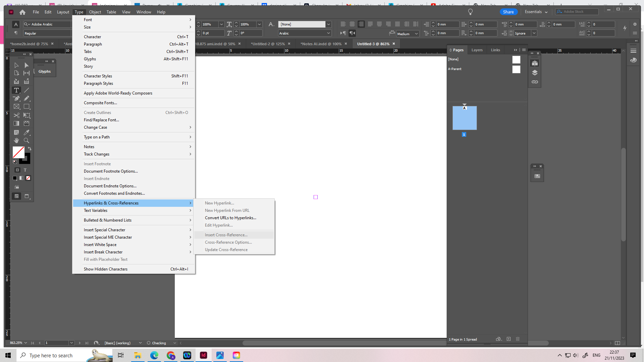Choose Insert Cross-Reference from the submenu
This screenshot has height=362, width=644.
click(x=226, y=235)
